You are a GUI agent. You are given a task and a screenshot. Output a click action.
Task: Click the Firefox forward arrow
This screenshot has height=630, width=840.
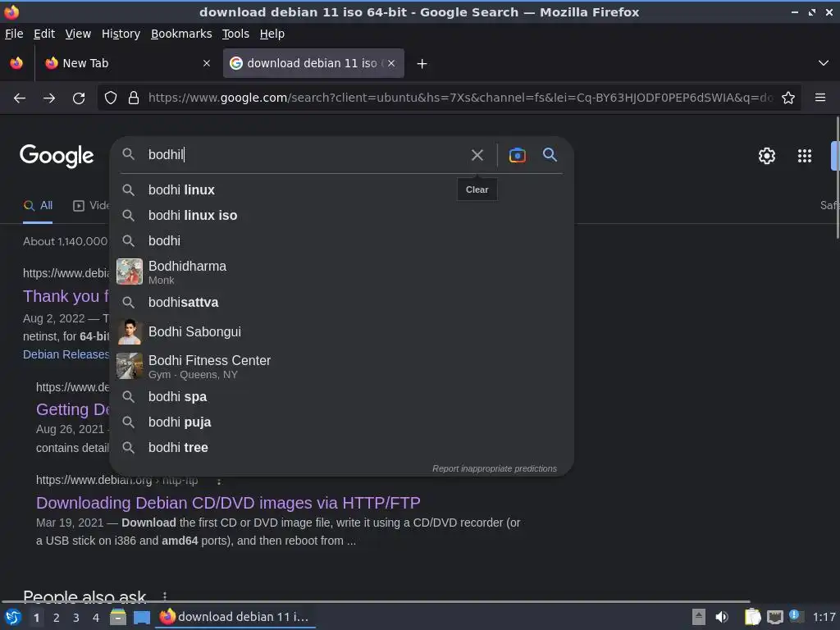pos(49,98)
